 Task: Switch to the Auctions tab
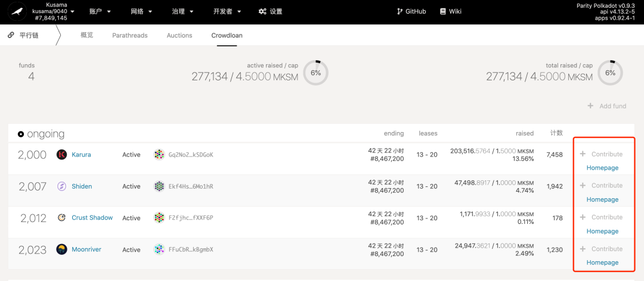179,35
